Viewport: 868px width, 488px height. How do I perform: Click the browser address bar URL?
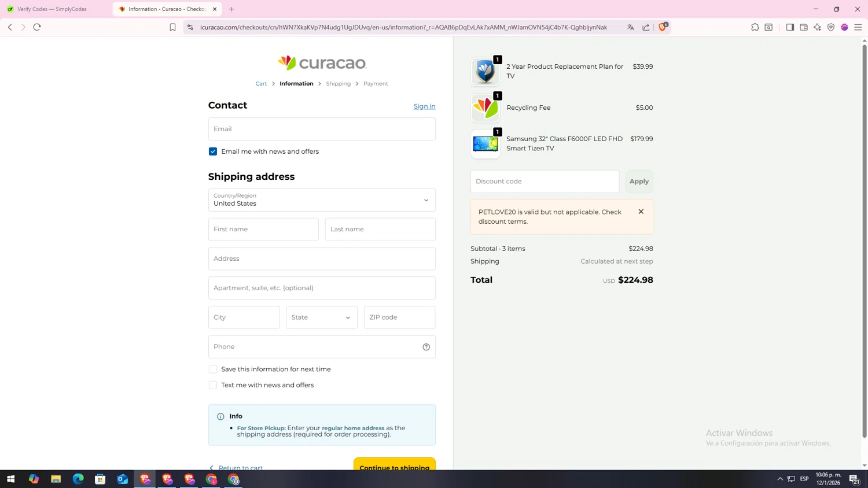point(403,27)
